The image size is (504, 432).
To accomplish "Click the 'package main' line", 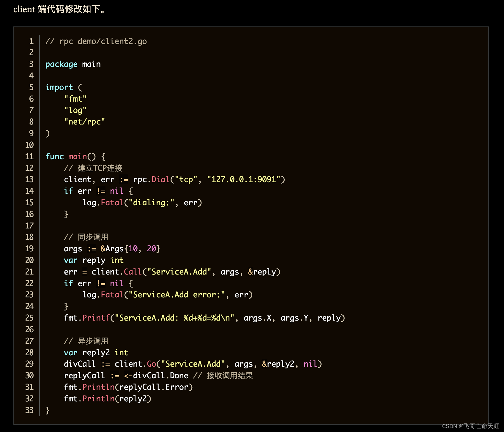I will pos(73,64).
